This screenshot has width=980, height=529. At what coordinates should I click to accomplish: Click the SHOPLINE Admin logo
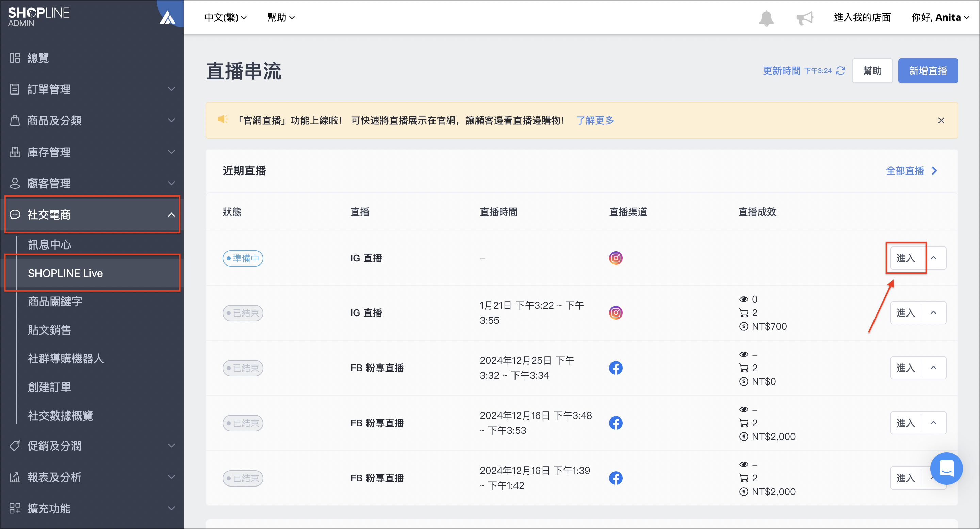[x=39, y=17]
